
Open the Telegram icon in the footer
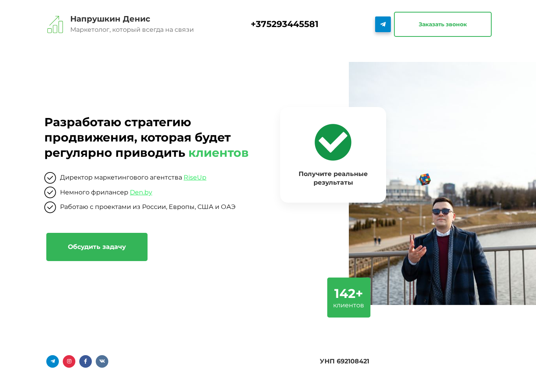pos(53,361)
